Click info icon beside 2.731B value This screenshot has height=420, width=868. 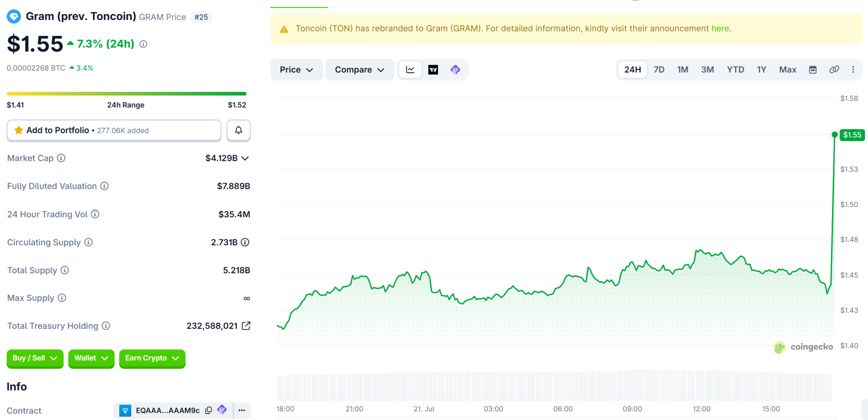(245, 242)
